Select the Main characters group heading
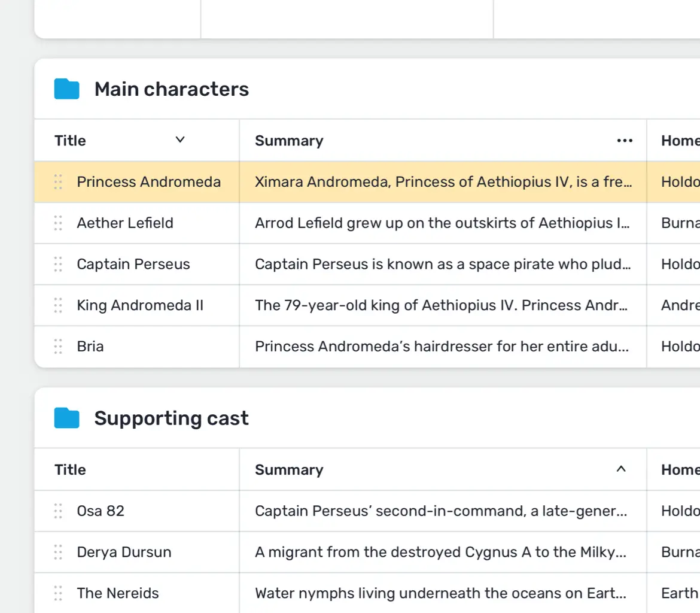 pyautogui.click(x=171, y=89)
